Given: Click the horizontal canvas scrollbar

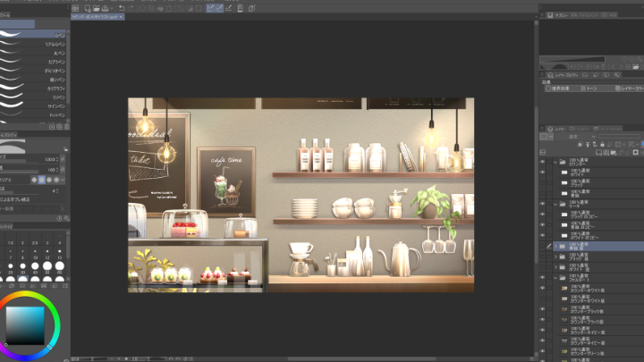Looking at the screenshot, I should coord(361,358).
